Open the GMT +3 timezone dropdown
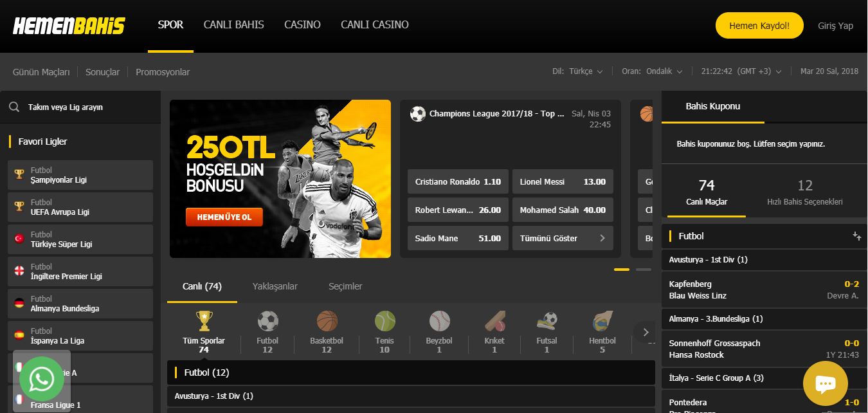Viewport: 868px width, 413px height. point(741,71)
